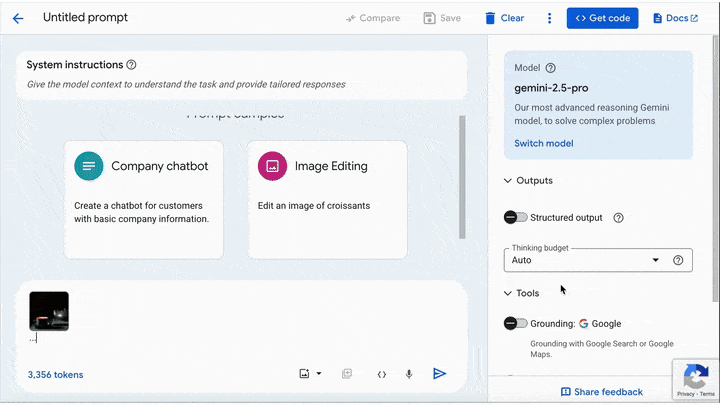720x405 pixels.
Task: Click the attached image thumbnail in prompt
Action: coord(49,311)
